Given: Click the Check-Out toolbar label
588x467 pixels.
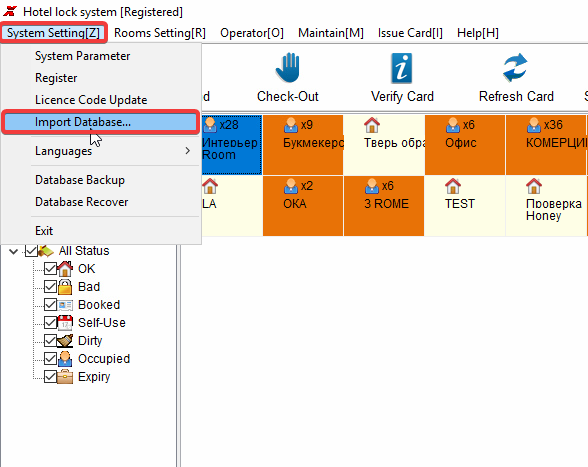Looking at the screenshot, I should 288,96.
